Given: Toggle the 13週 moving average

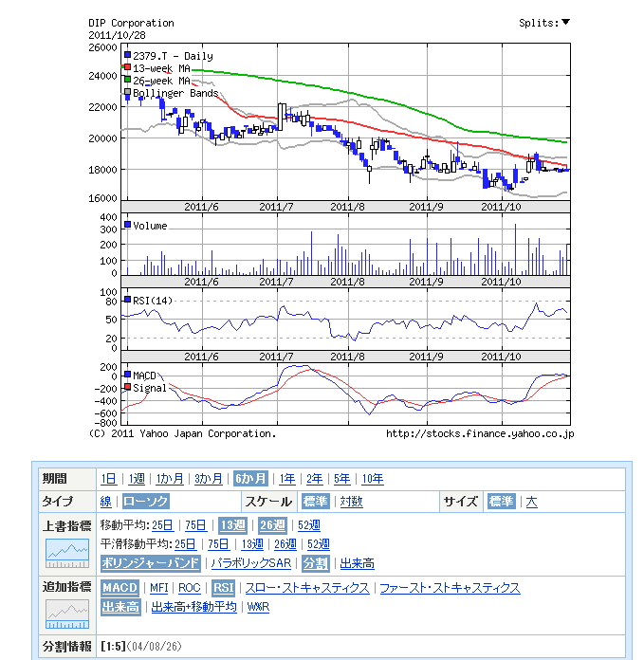Looking at the screenshot, I should [x=233, y=525].
